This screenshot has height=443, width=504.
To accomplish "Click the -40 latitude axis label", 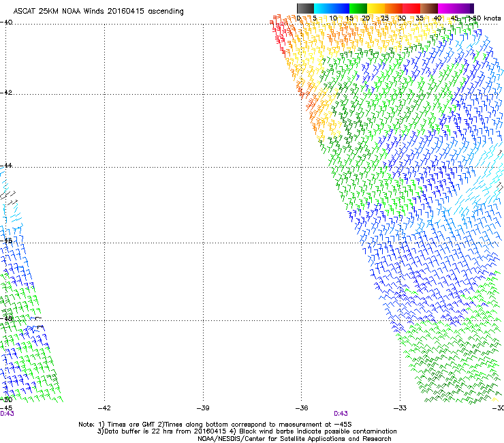I will click(6, 22).
